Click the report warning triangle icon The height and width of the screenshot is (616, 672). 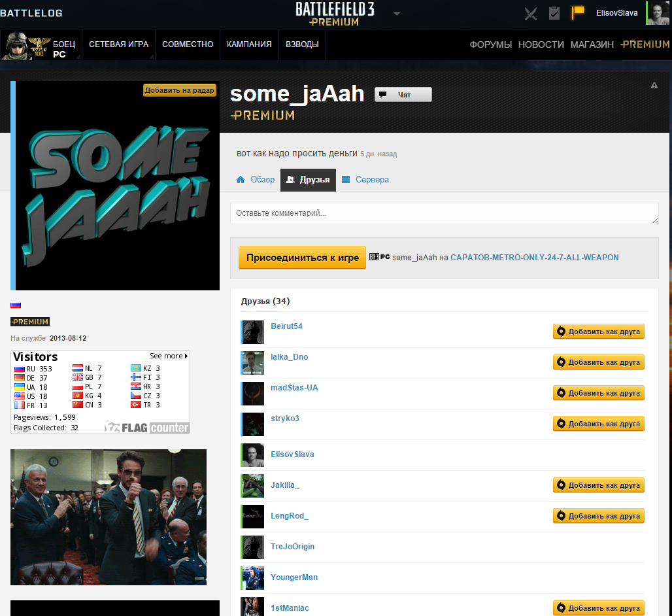[654, 86]
